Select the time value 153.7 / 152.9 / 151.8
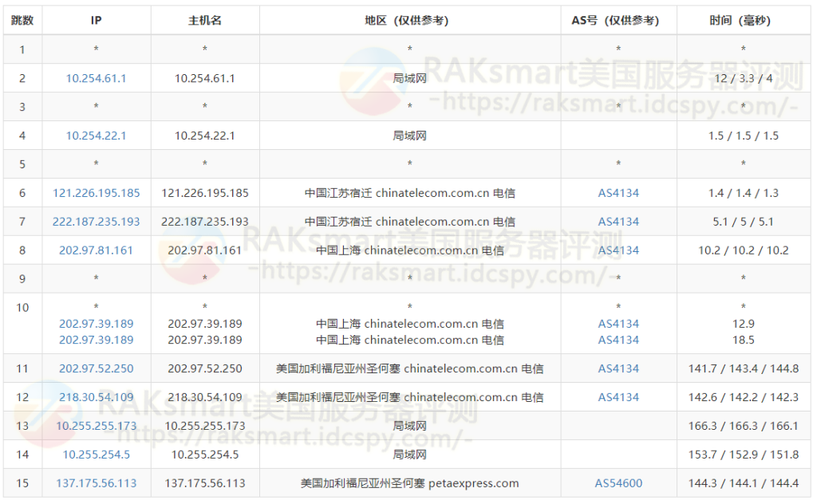The width and height of the screenshot is (817, 504). (744, 454)
